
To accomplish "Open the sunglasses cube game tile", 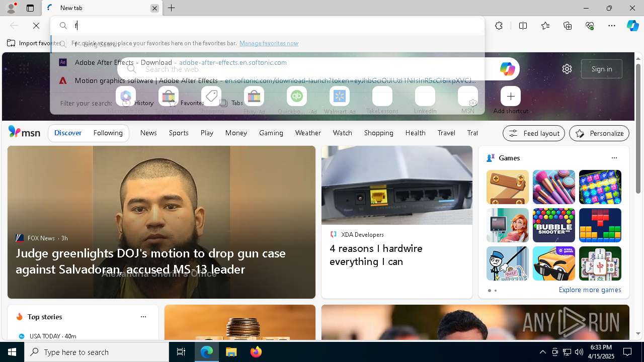I will click(x=553, y=263).
